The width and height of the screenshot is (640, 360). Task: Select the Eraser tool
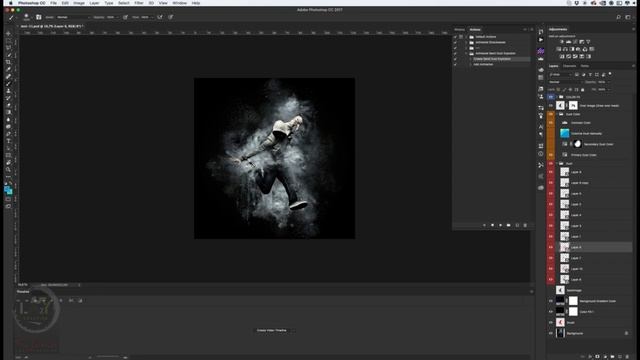[x=8, y=105]
